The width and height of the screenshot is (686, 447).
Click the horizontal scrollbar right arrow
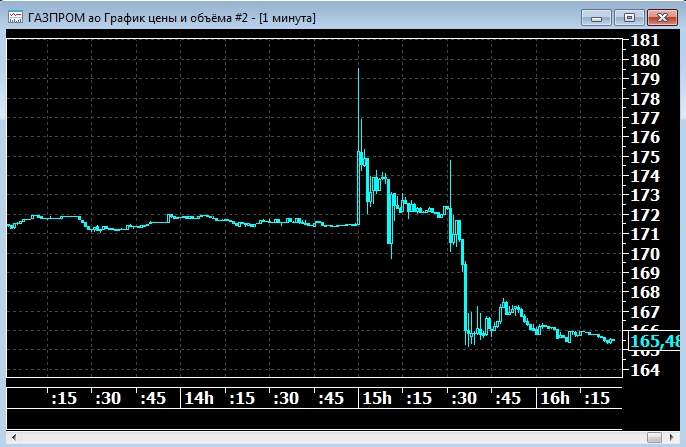(673, 438)
